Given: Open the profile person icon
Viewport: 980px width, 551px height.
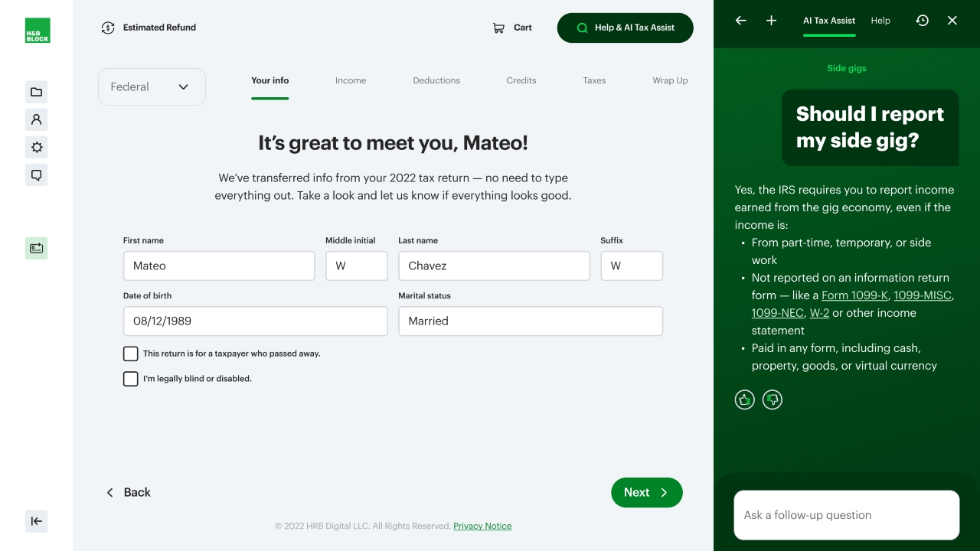Looking at the screenshot, I should tap(36, 119).
